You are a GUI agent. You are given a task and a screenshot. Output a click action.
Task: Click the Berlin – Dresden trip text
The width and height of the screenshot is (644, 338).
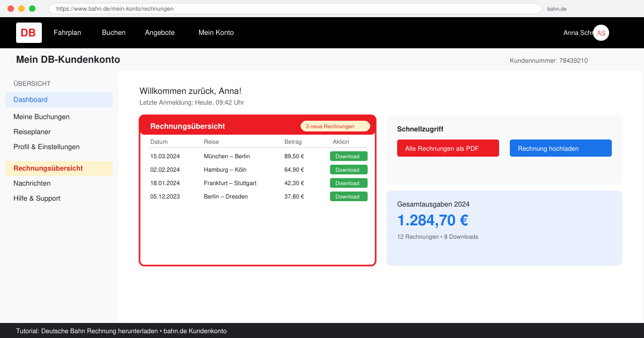click(226, 197)
